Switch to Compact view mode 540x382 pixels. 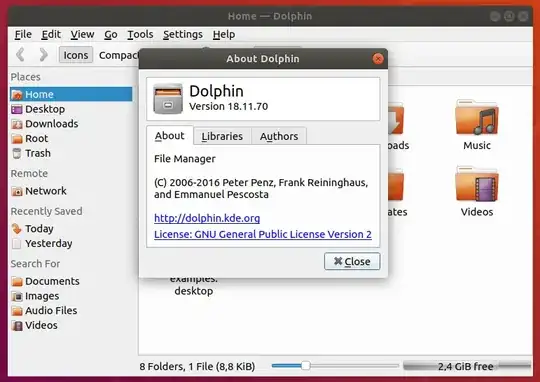[x=118, y=55]
